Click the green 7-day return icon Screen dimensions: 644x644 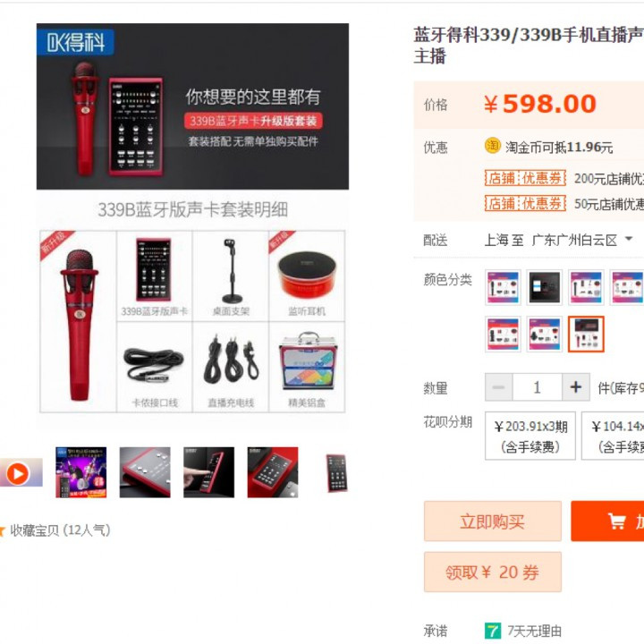click(493, 631)
